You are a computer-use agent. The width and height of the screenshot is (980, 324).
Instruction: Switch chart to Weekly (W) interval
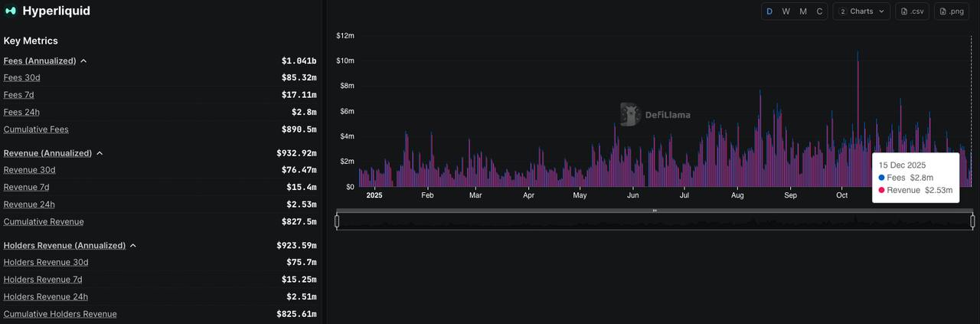(786, 11)
